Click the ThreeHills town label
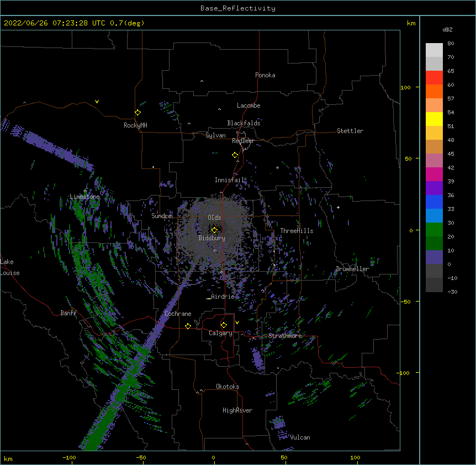The width and height of the screenshot is (476, 465). click(297, 231)
